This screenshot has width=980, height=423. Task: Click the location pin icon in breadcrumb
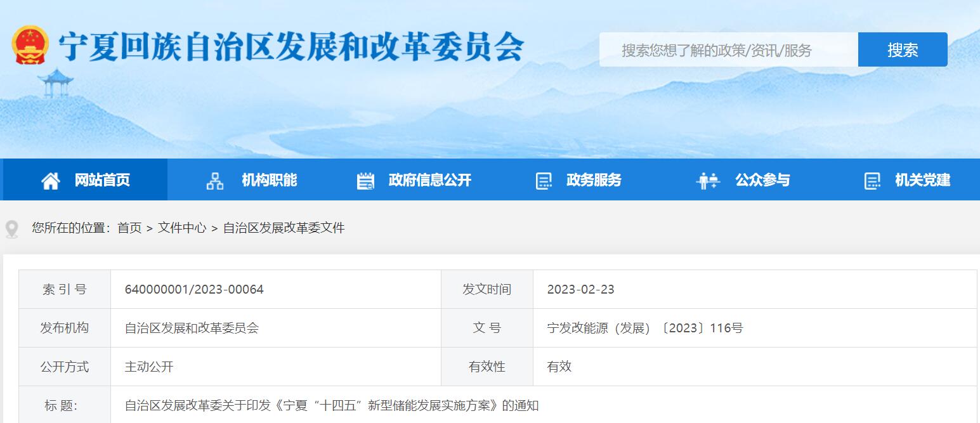click(x=12, y=228)
